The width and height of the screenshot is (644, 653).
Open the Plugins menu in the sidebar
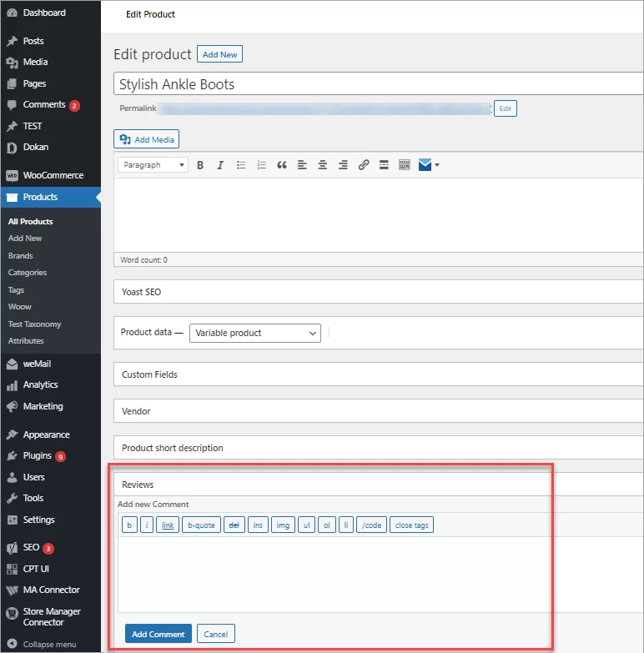coord(38,456)
